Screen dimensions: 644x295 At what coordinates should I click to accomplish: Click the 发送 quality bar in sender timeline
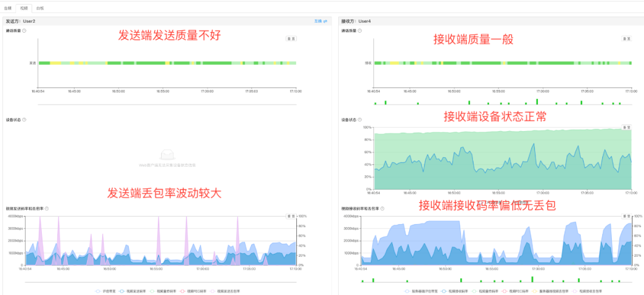point(167,63)
